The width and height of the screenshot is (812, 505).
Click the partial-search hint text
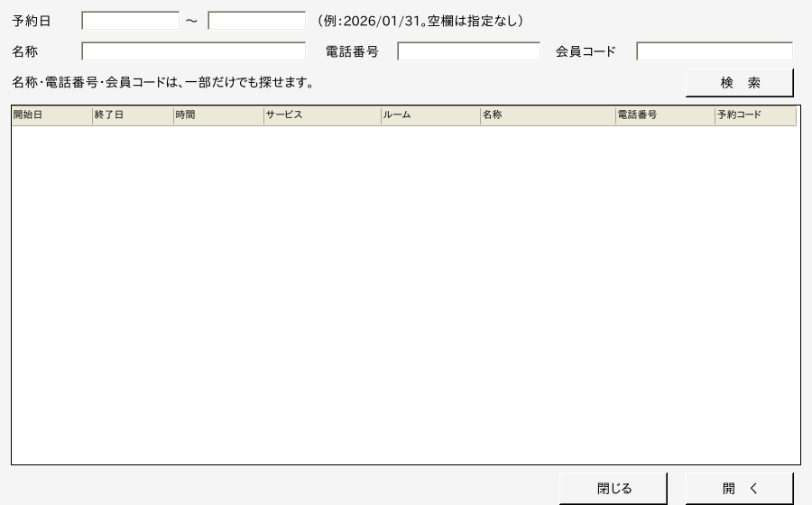click(163, 82)
